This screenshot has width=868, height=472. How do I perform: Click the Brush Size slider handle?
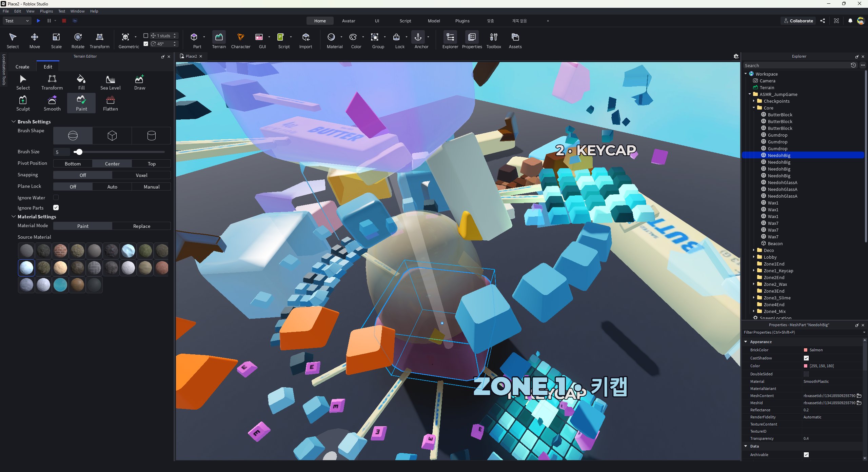(79, 152)
